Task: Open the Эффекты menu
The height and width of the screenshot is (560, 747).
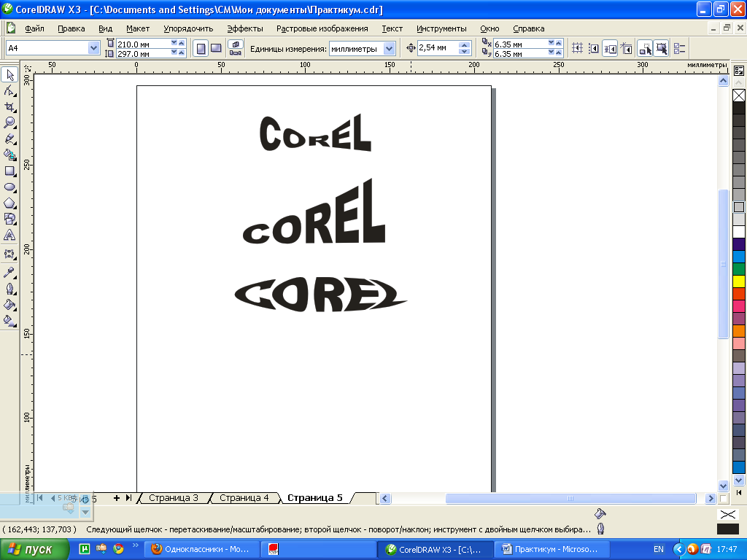Action: point(245,28)
